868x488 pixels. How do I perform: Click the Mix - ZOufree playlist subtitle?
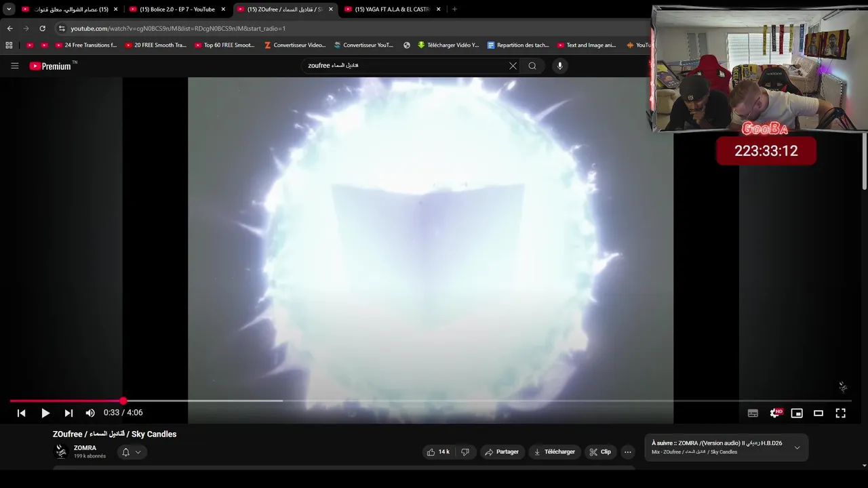[x=694, y=452]
